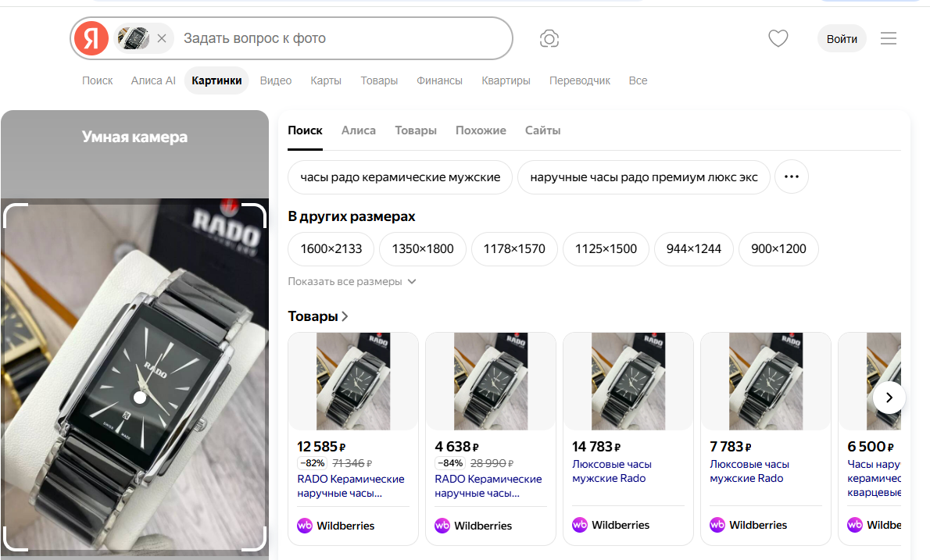This screenshot has width=930, height=560.
Task: Select the Поиск results tab
Action: click(x=305, y=130)
